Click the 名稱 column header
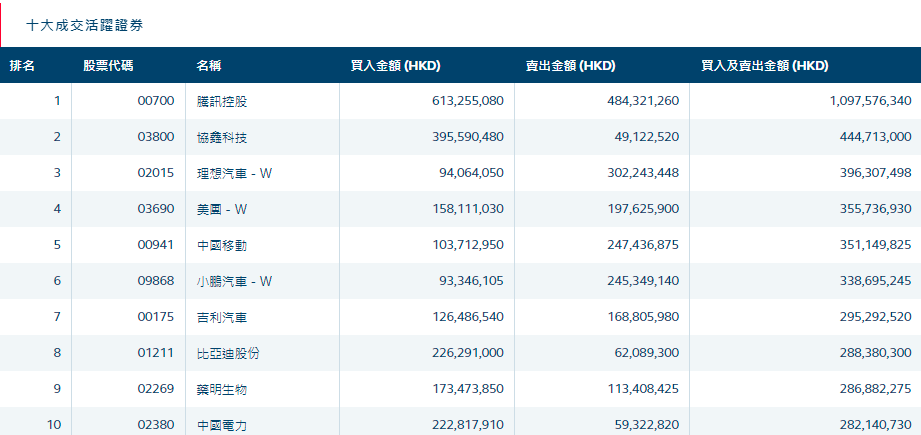921x435 pixels. tap(209, 66)
